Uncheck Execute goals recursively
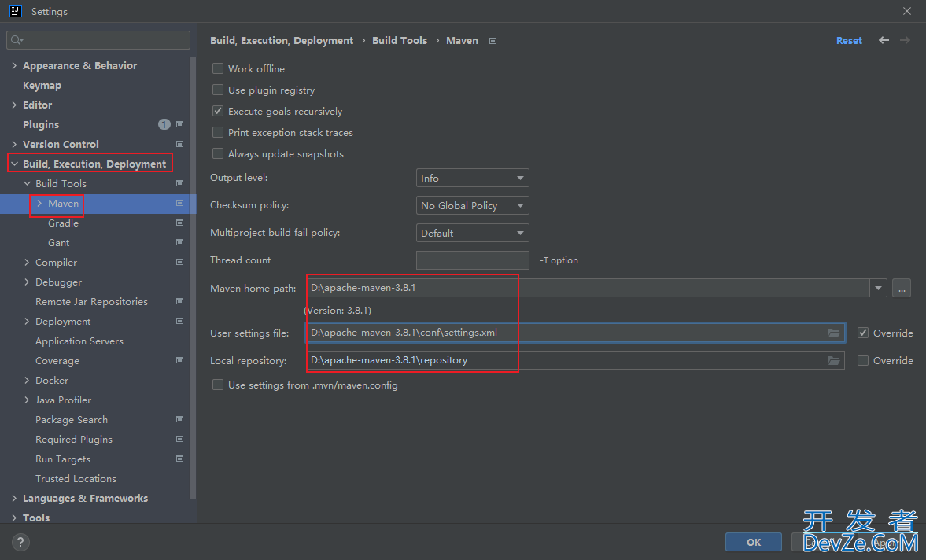This screenshot has height=560, width=926. (218, 111)
